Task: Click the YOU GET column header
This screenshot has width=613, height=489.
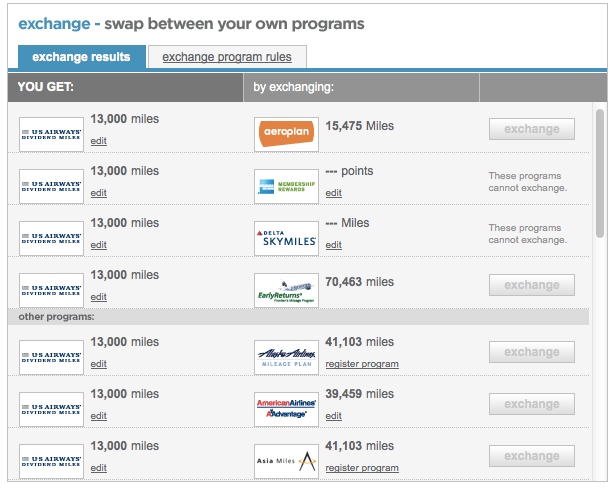Action: pyautogui.click(x=125, y=87)
